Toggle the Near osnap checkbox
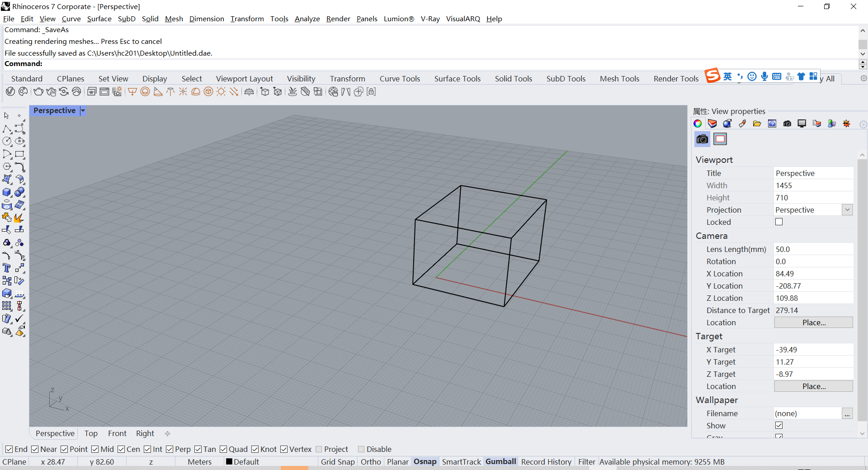This screenshot has width=868, height=470. 35,449
